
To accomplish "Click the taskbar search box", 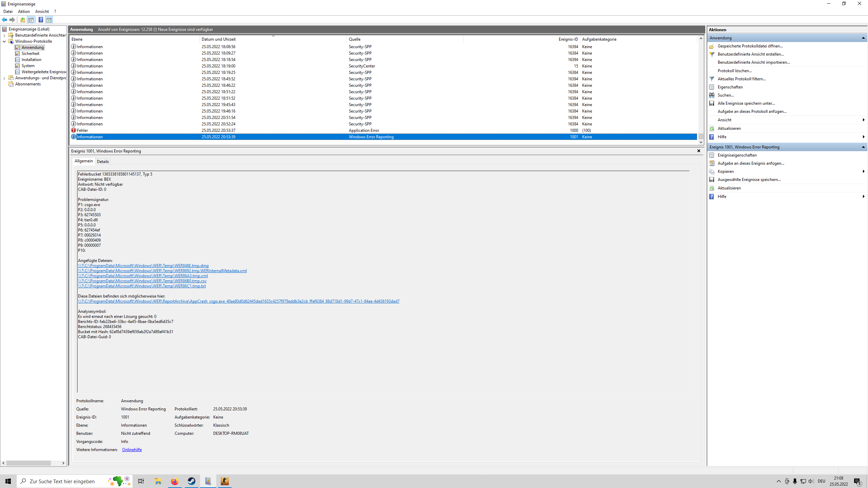I will pyautogui.click(x=75, y=481).
